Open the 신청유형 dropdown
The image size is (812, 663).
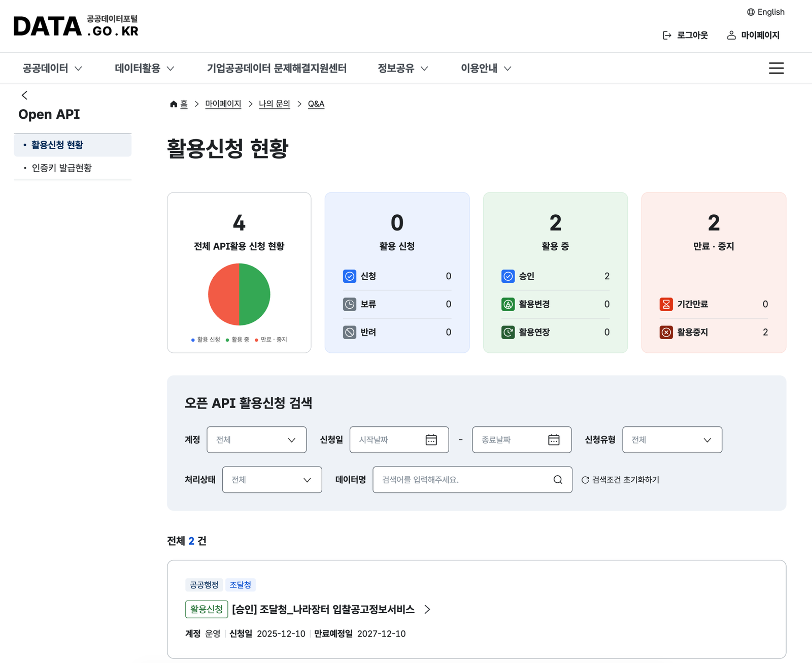[x=672, y=440]
